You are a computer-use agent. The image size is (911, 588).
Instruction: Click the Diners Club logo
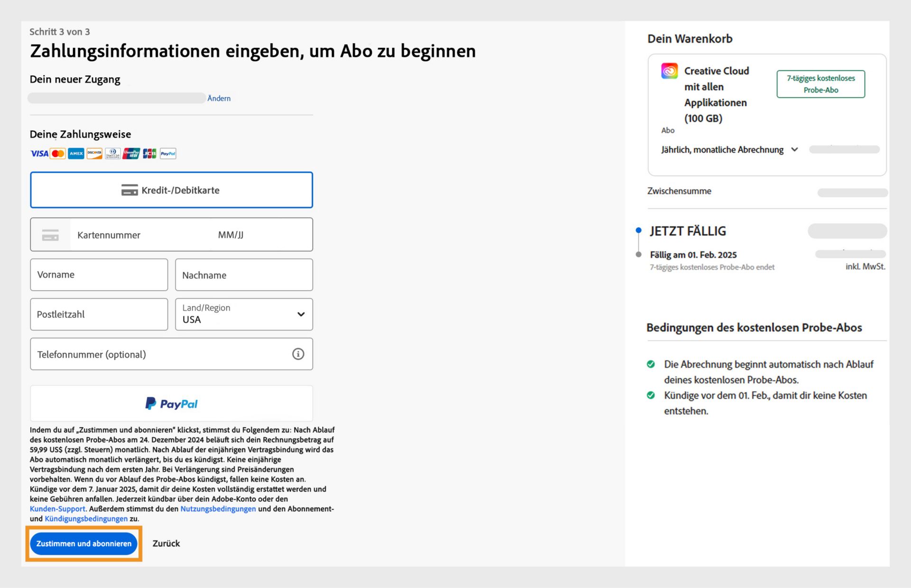coord(112,153)
